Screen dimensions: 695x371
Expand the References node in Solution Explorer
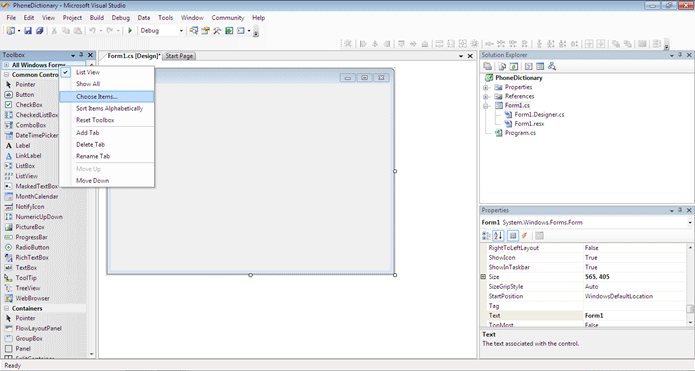pyautogui.click(x=486, y=96)
